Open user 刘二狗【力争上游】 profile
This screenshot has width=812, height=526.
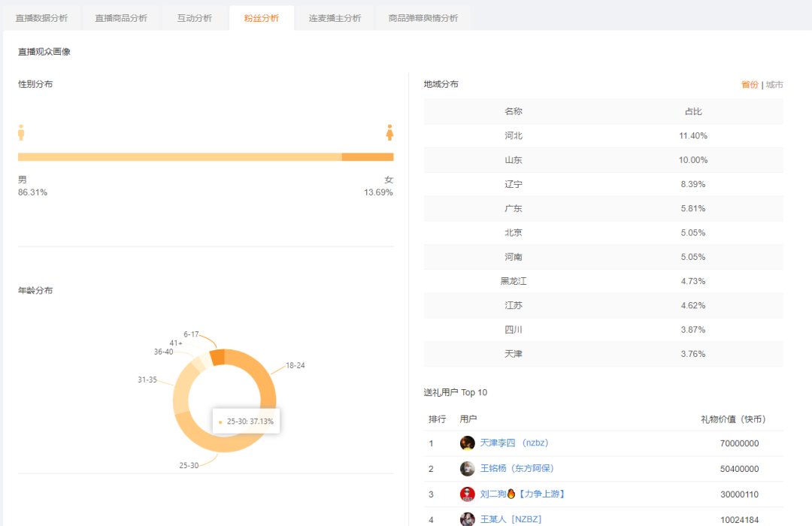[x=522, y=494]
